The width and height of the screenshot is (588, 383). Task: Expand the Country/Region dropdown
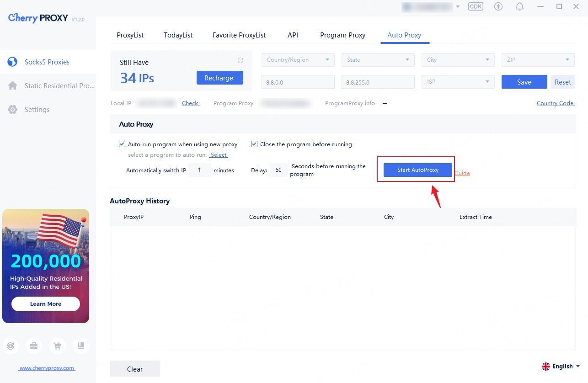click(298, 60)
